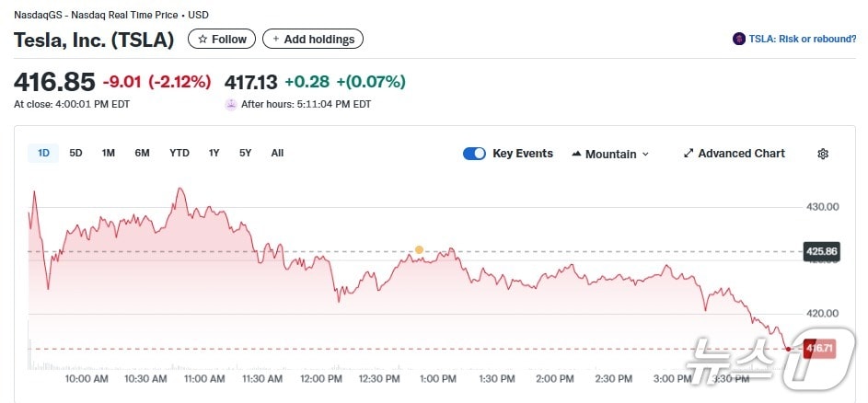Click the Mountain chart type icon
Viewport: 868px width, 403px height.
point(576,154)
